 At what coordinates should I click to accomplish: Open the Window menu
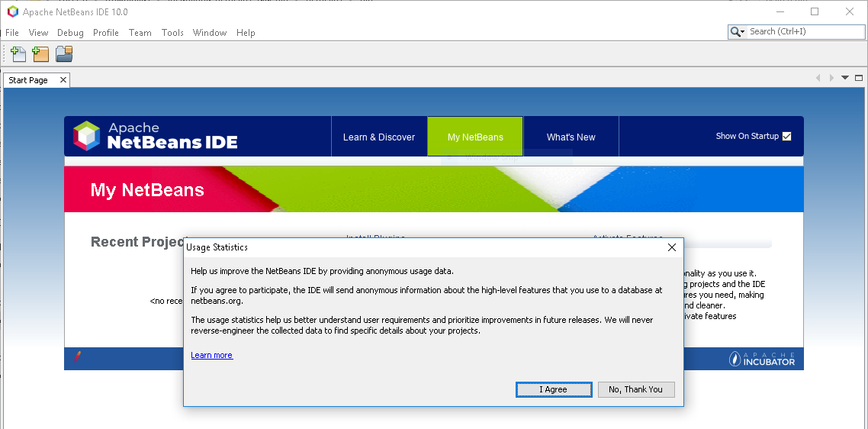point(210,33)
